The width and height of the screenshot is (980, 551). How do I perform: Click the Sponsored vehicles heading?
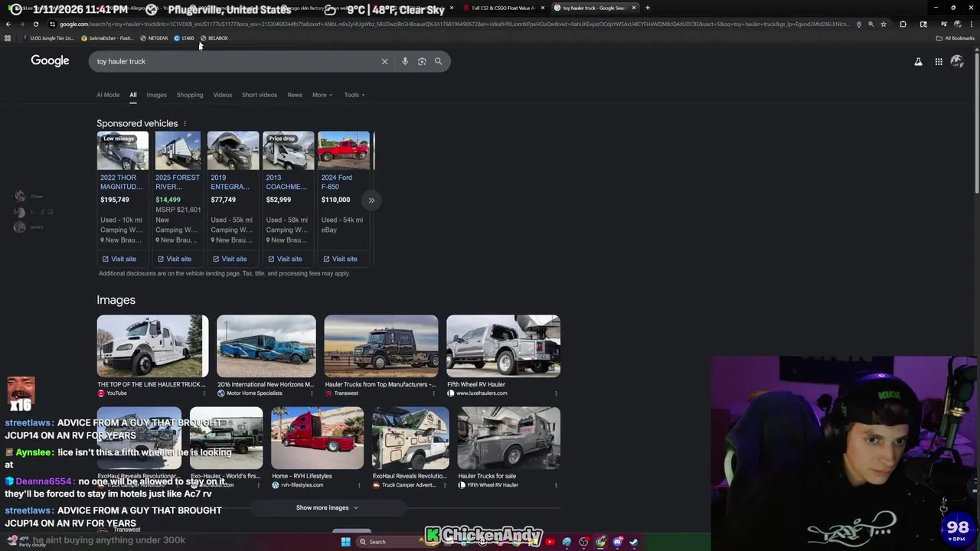coord(137,123)
